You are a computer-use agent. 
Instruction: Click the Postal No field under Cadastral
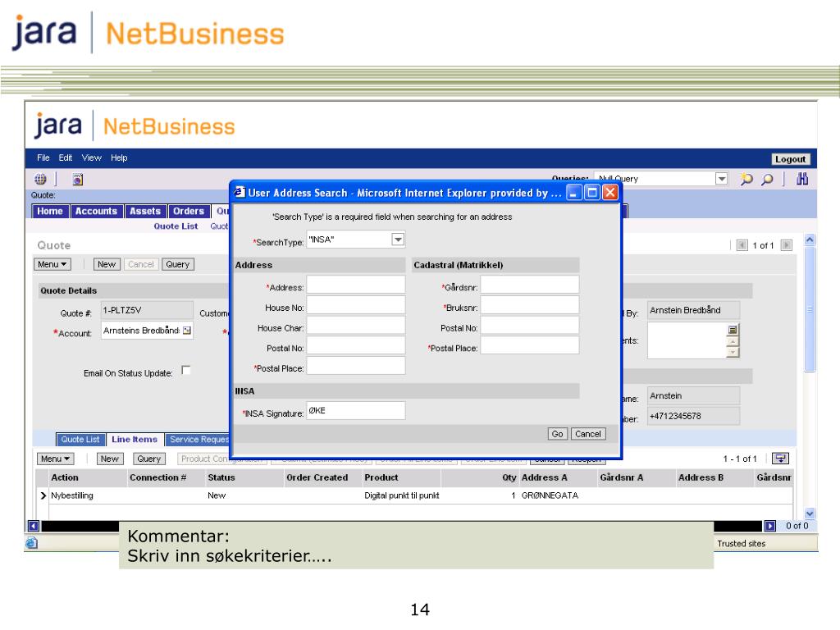tap(530, 325)
